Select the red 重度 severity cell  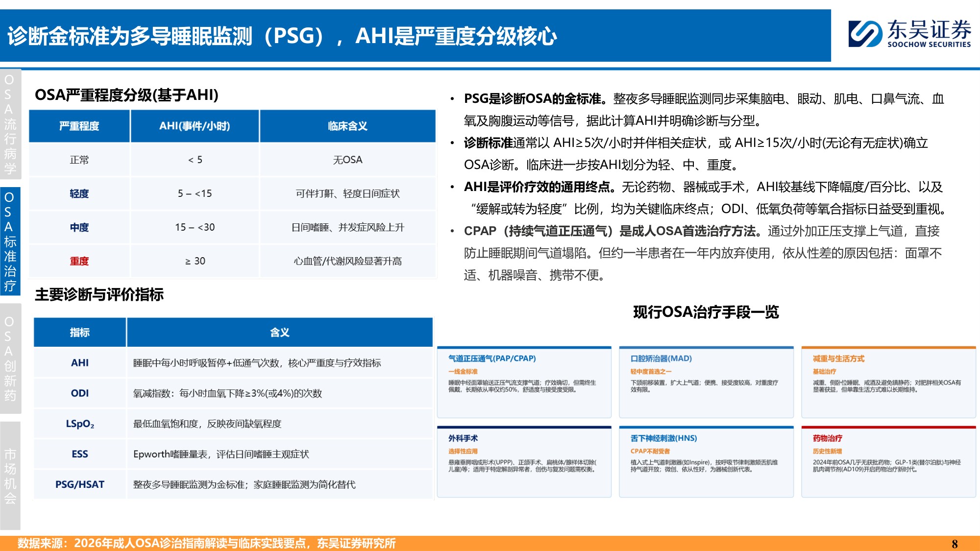79,261
